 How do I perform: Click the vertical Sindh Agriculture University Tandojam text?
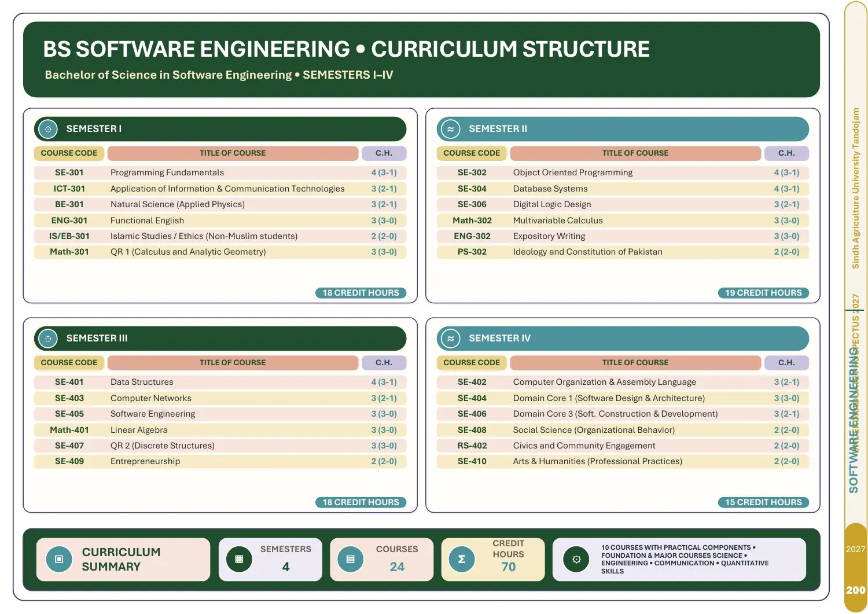856,188
